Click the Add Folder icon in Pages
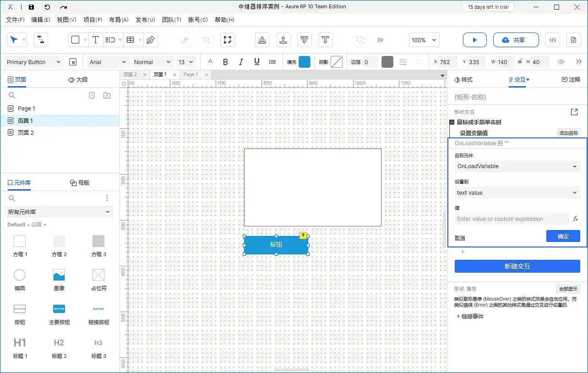The width and height of the screenshot is (588, 373). 107,95
